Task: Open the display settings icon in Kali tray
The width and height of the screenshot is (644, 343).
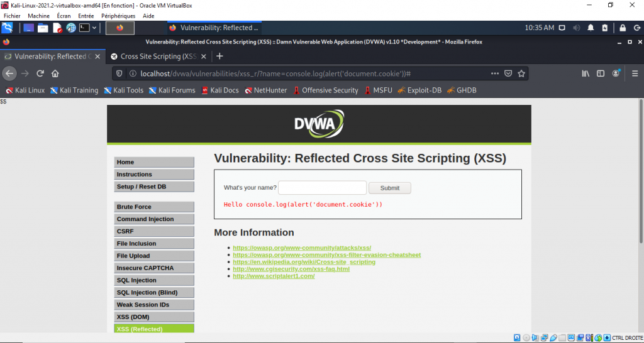Action: [562, 28]
